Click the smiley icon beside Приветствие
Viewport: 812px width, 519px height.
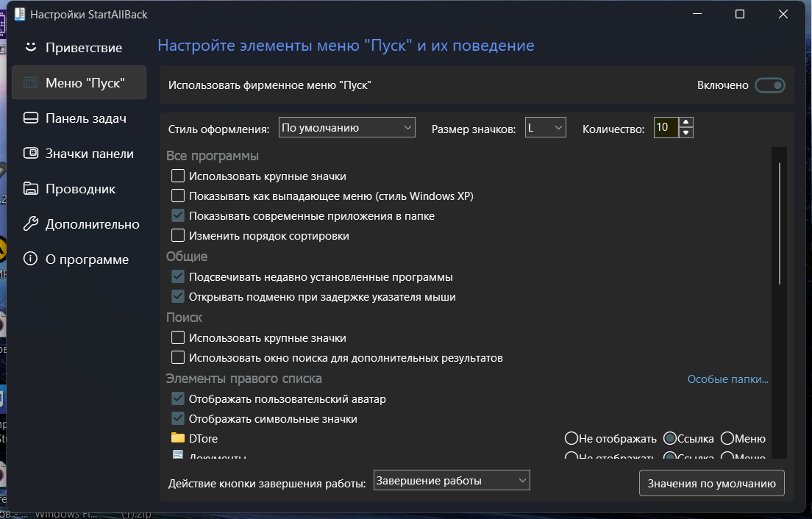(x=30, y=47)
